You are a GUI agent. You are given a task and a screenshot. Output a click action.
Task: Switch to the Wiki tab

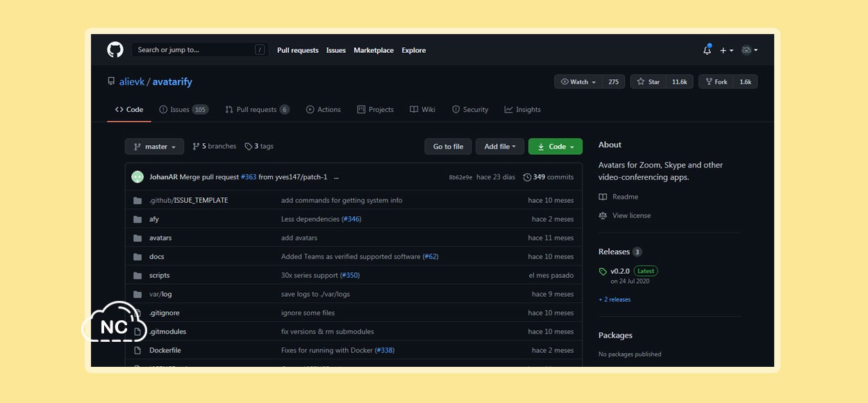(423, 110)
